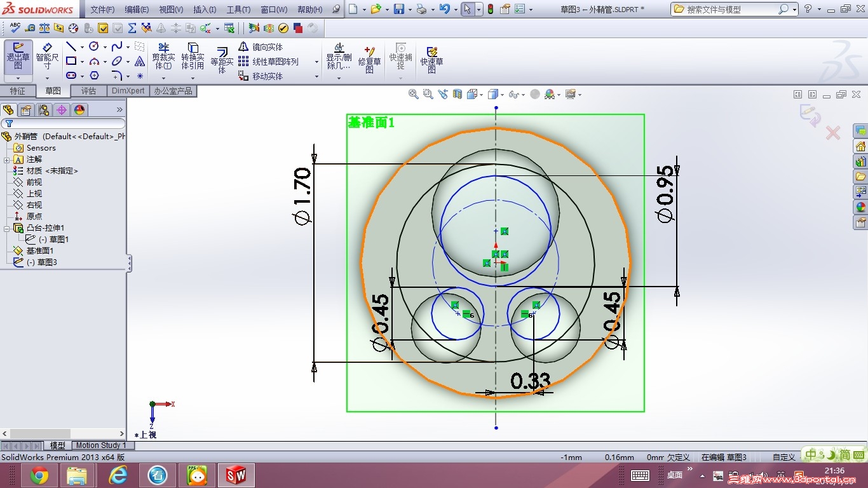Switch to the 评估 tab
This screenshot has width=868, height=488.
(89, 91)
